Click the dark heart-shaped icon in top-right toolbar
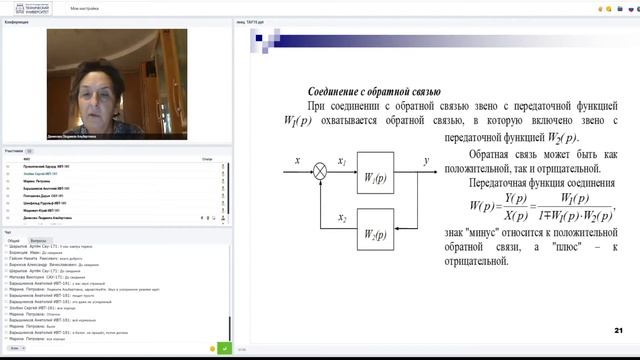This screenshot has height=360, width=640. [631, 9]
